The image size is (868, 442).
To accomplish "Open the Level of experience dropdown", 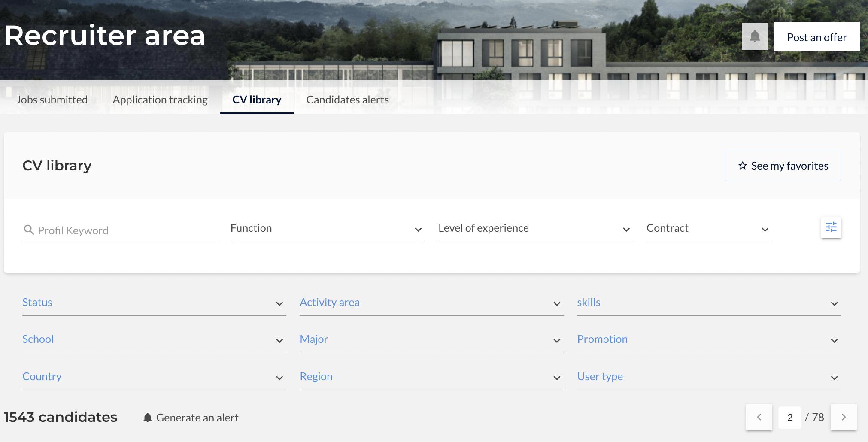I will [x=535, y=229].
